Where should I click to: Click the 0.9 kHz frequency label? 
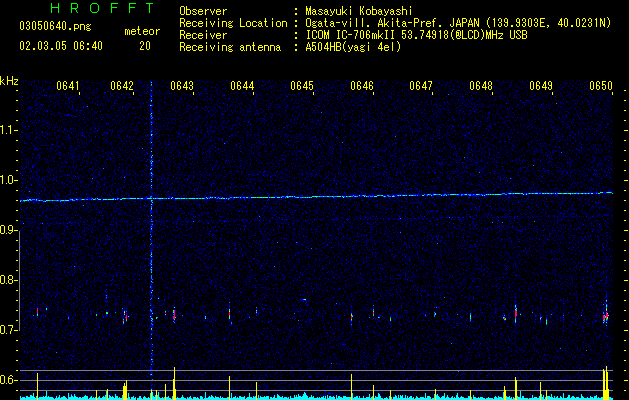tap(9, 230)
